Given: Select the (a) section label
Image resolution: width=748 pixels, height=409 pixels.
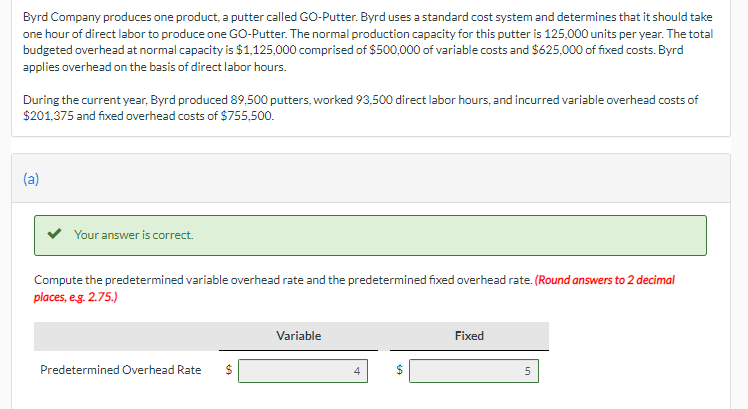Looking at the screenshot, I should click(31, 179).
